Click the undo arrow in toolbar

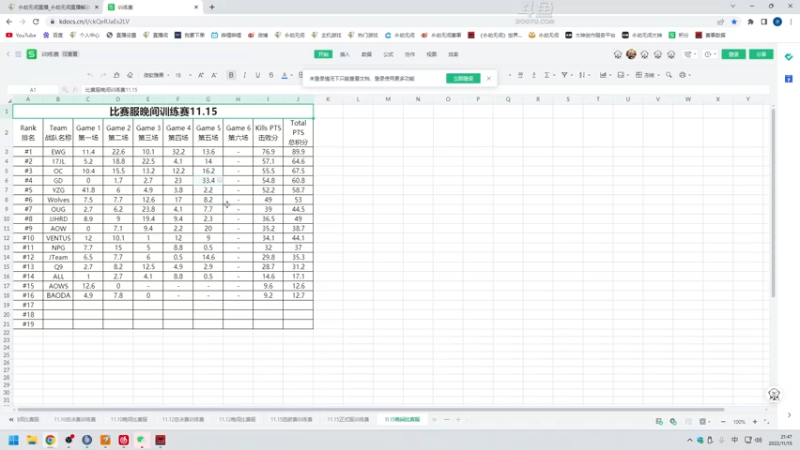coord(90,75)
